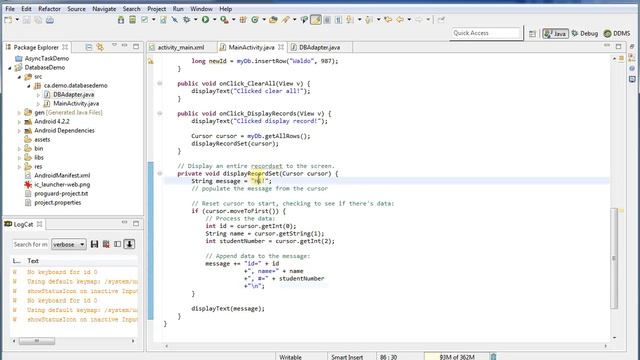Switch to the activity_main.xml editor tab
Image resolution: width=640 pixels, height=360 pixels.
181,47
